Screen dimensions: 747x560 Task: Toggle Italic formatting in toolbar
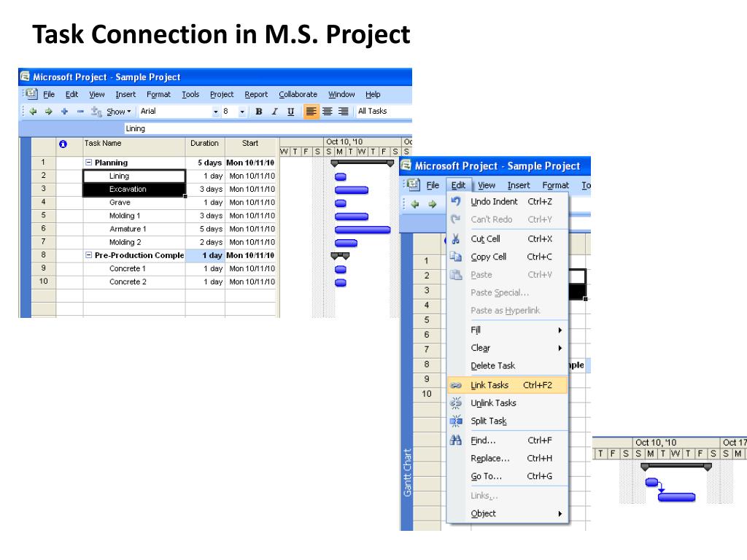click(274, 112)
